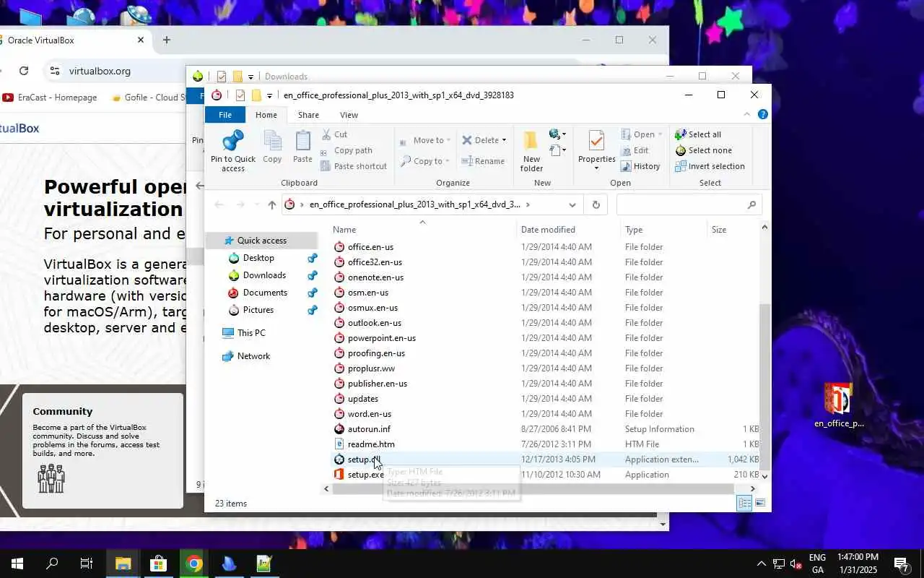Expand address bar history dropdown
Viewport: 924px width, 578px height.
[572, 204]
